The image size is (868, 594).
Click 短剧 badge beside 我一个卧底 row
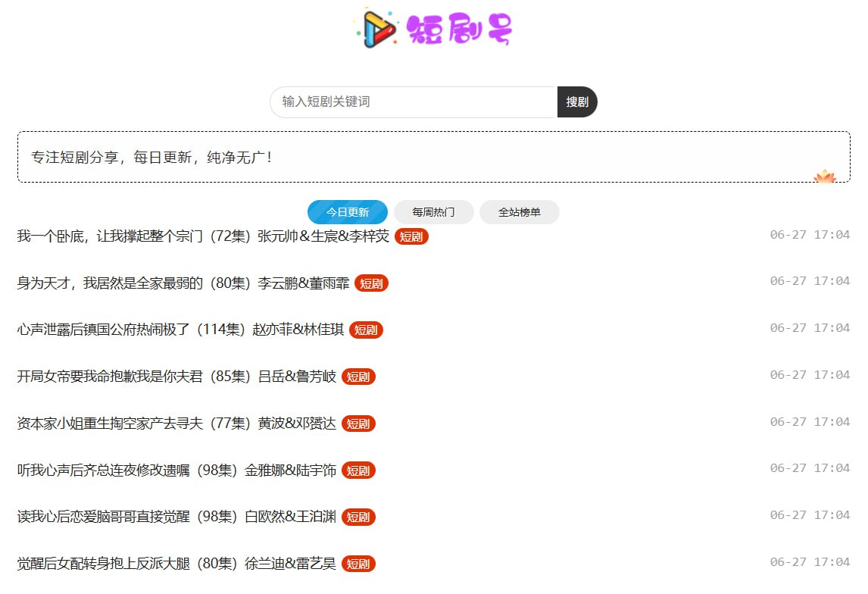click(x=411, y=236)
